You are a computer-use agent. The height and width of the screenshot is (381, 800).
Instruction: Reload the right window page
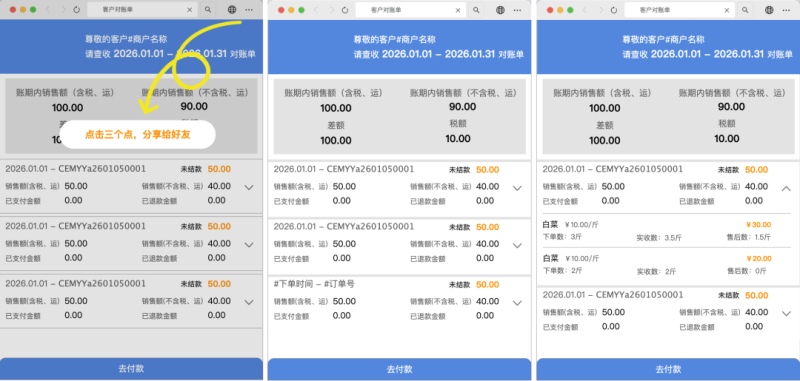[614, 10]
